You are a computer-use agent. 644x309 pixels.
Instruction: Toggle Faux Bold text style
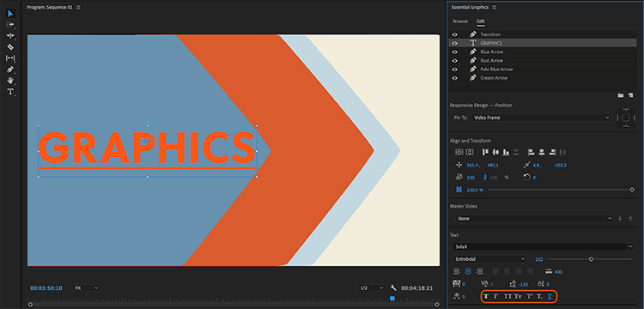click(486, 296)
